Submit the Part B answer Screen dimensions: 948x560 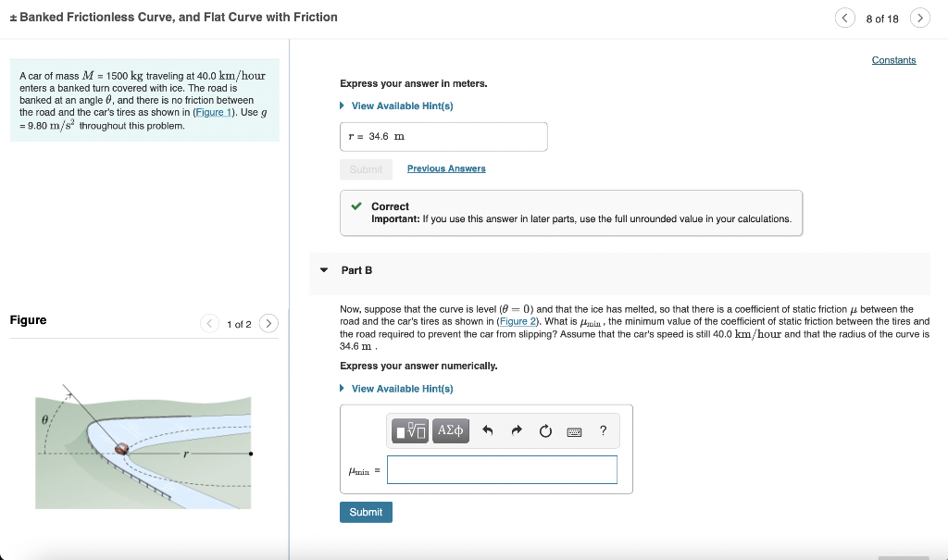coord(366,511)
